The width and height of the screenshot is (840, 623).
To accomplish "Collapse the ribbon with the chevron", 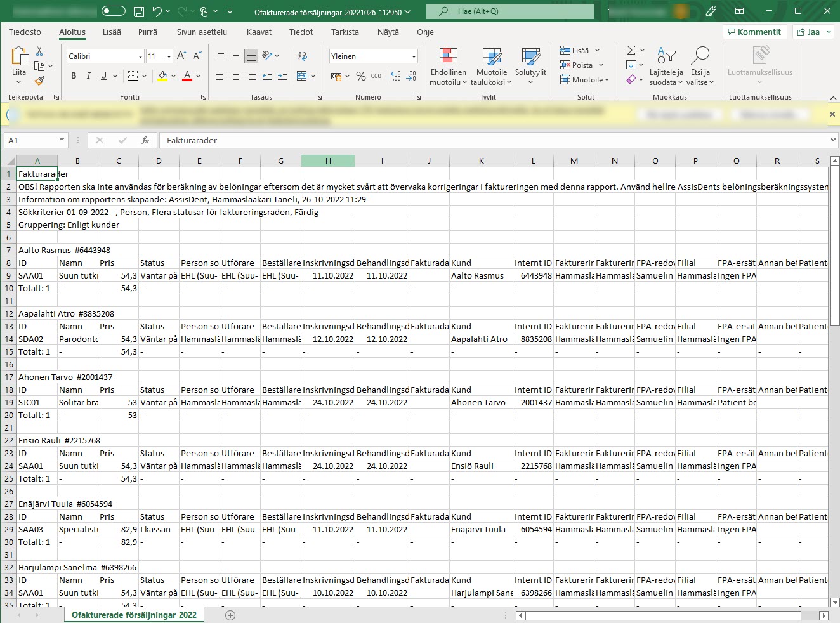I will (x=833, y=98).
